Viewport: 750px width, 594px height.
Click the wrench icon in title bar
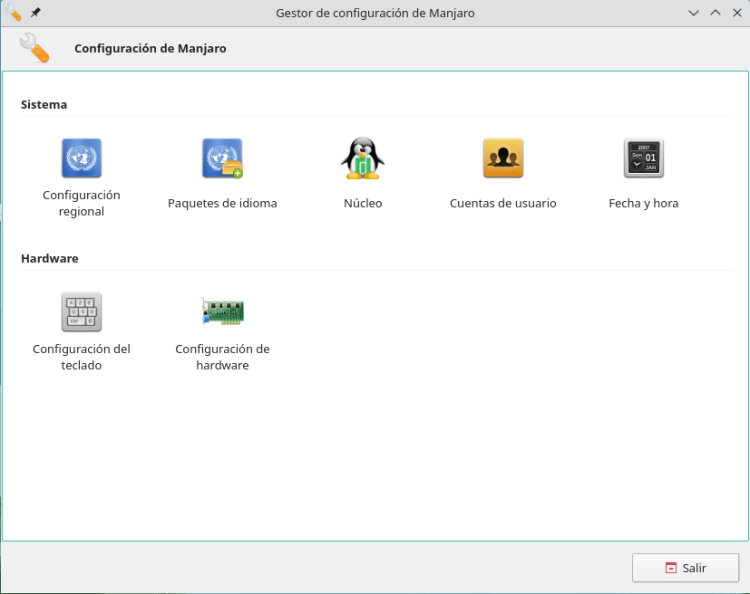[13, 13]
